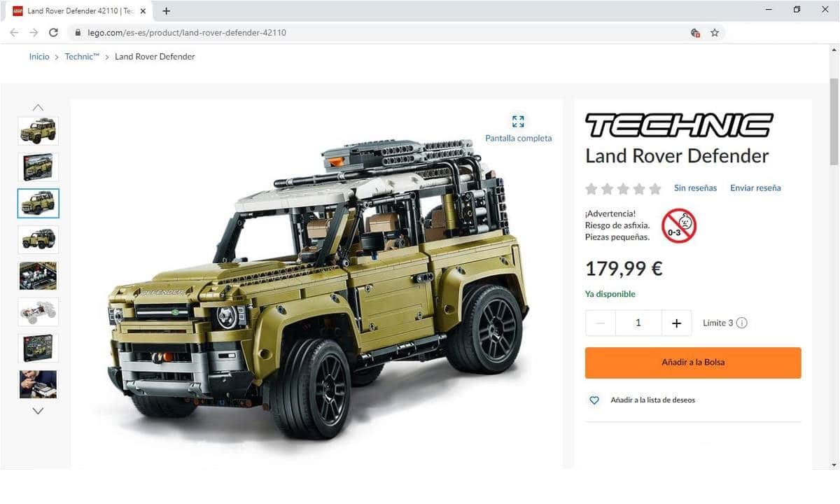The height and width of the screenshot is (504, 840).
Task: View the site padlock information
Action: pos(78,32)
